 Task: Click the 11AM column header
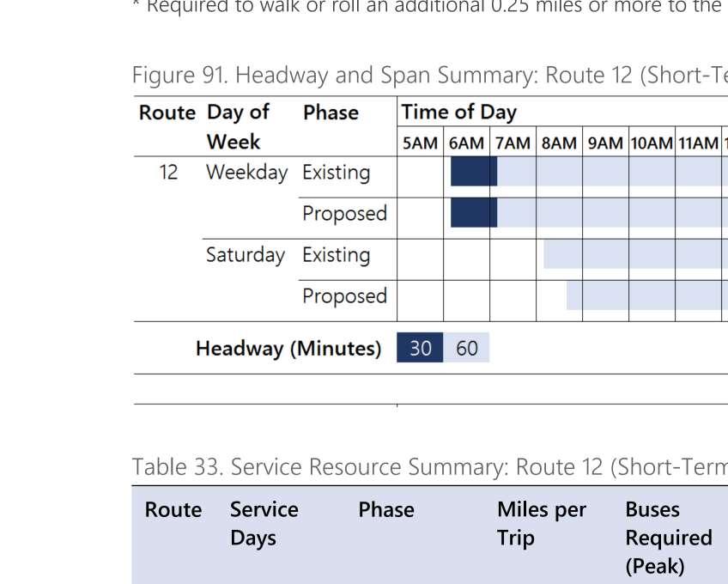point(698,143)
